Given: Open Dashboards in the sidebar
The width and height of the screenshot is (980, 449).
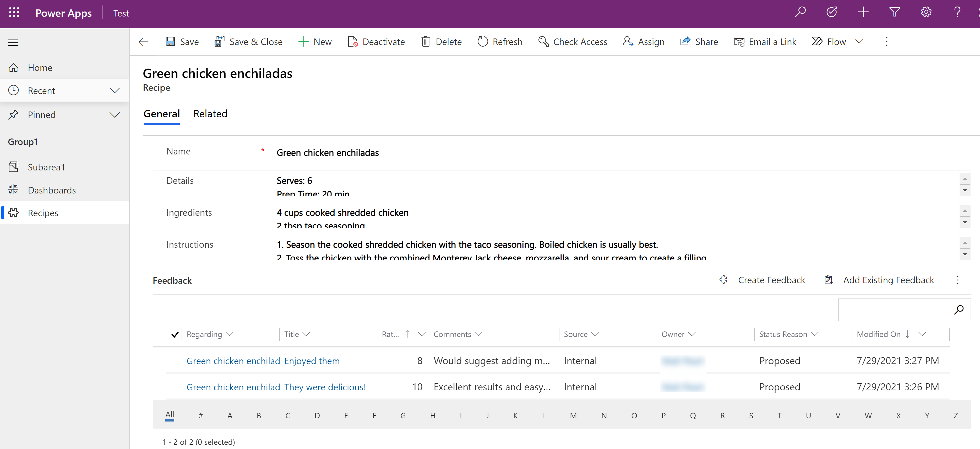Looking at the screenshot, I should point(52,190).
